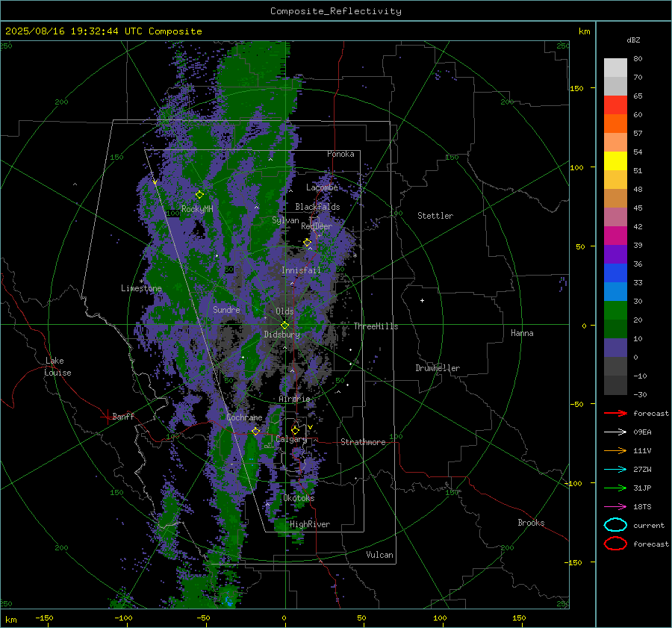672x628 pixels.
Task: Click the yellow station marker below RedDeer
Action: (x=308, y=243)
